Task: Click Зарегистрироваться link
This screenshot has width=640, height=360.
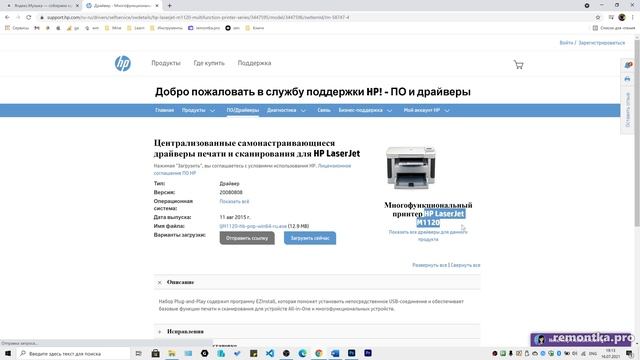Action: click(x=602, y=43)
